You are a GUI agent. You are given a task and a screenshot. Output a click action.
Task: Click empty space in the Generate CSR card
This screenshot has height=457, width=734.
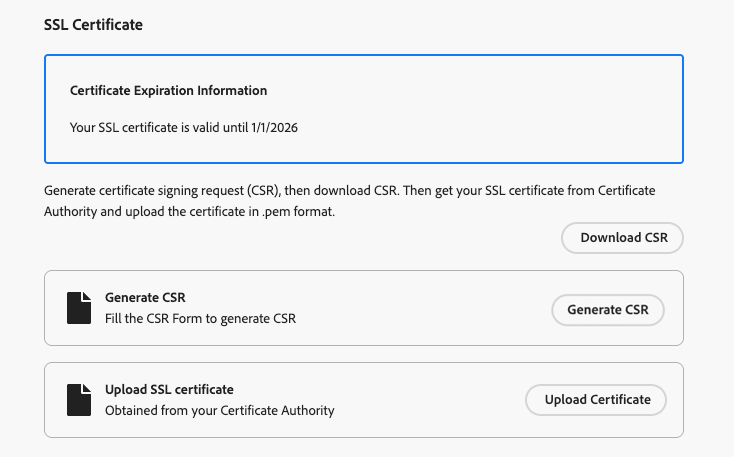420,309
